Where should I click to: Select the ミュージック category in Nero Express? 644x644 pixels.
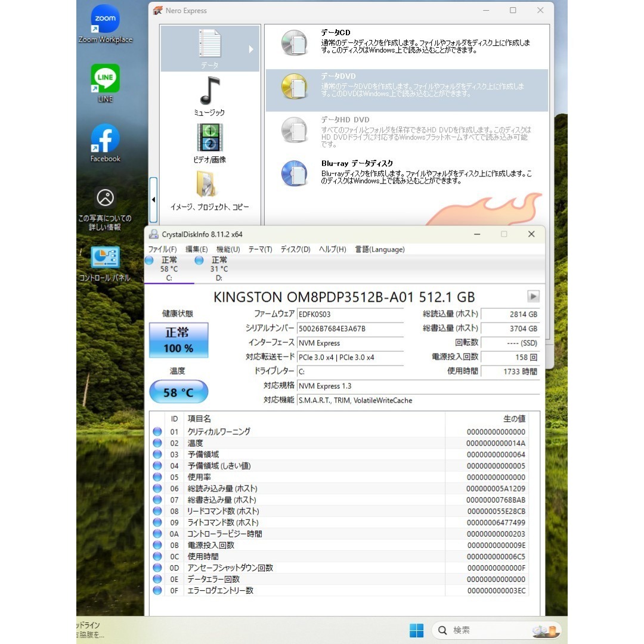210,96
